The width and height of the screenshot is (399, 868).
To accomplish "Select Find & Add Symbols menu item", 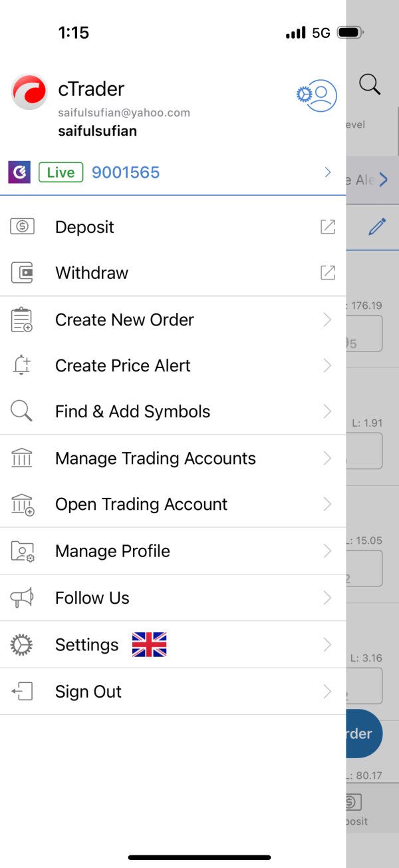I will coord(173,411).
